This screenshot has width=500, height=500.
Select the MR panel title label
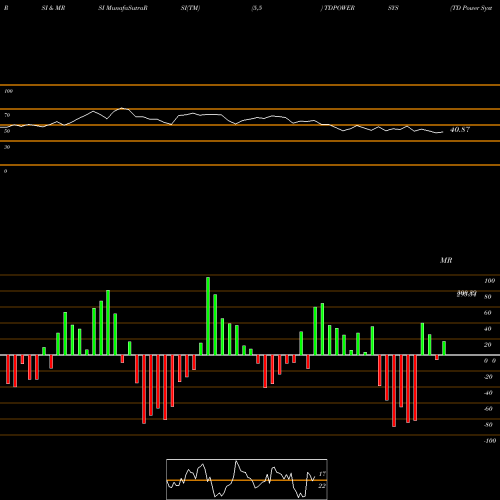click(446, 260)
